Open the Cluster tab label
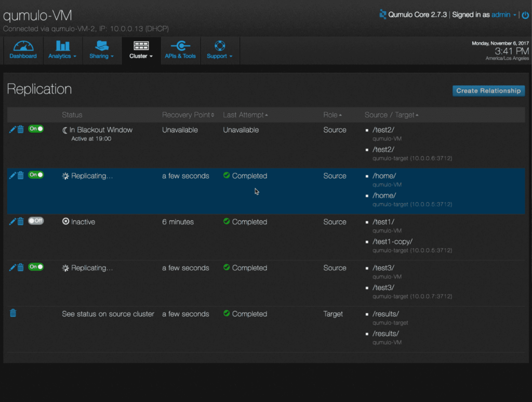 click(138, 56)
